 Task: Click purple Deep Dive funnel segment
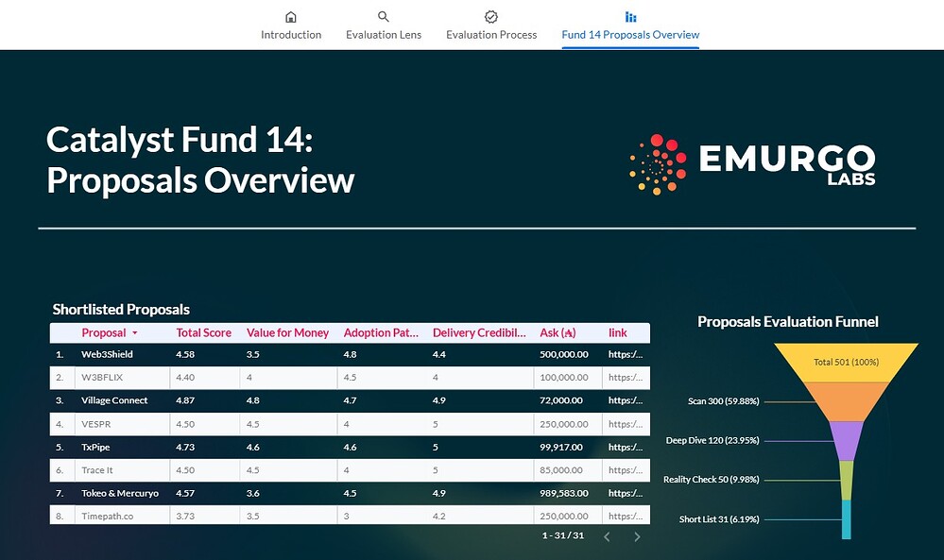(846, 441)
